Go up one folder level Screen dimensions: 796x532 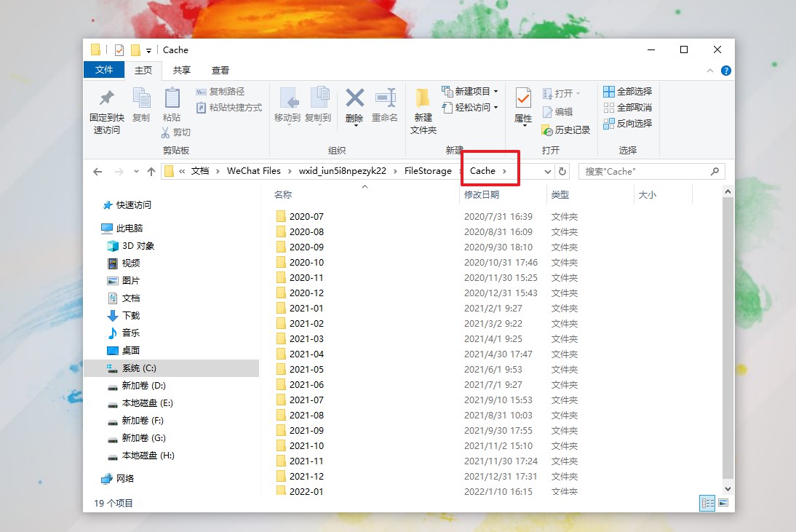point(151,172)
